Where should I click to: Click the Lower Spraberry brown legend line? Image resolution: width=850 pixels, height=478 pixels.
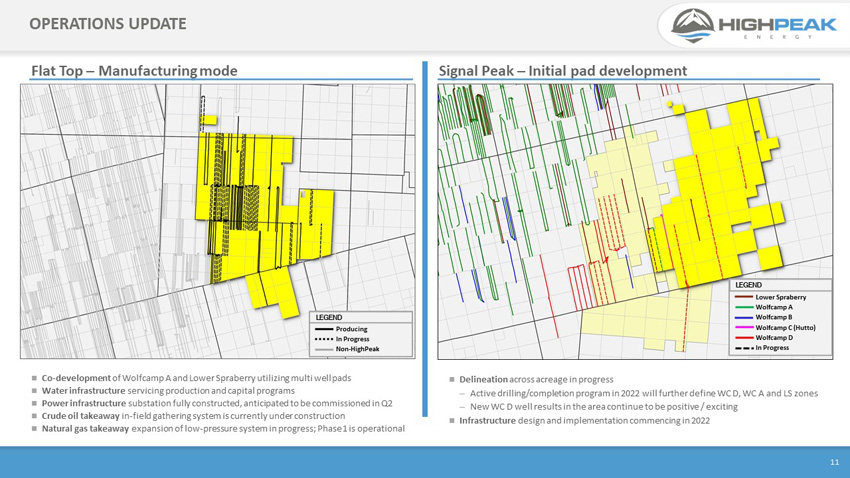click(744, 297)
